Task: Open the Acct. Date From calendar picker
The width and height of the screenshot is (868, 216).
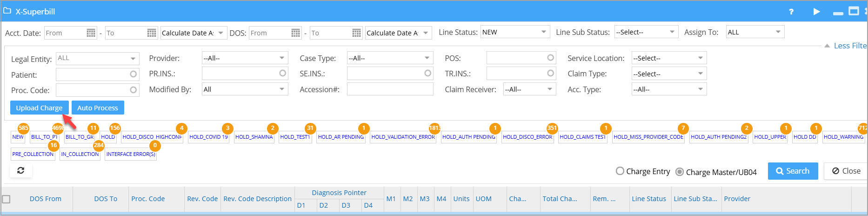Action: (x=91, y=33)
